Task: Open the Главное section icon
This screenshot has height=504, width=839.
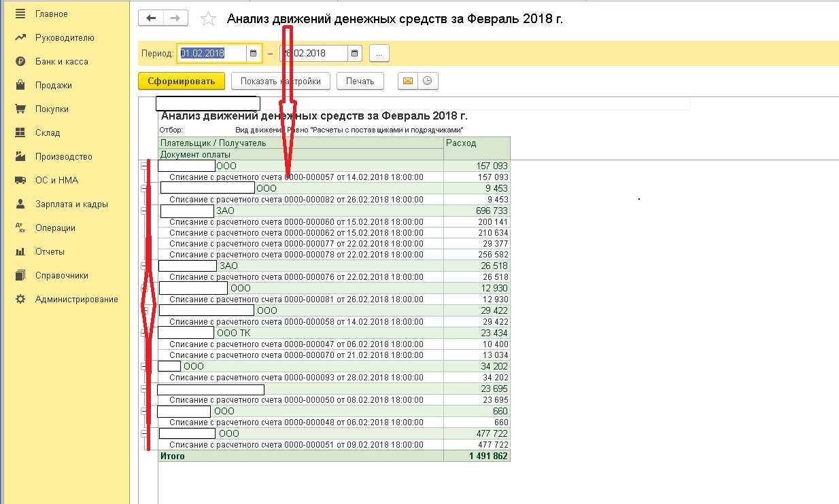Action: click(x=20, y=14)
